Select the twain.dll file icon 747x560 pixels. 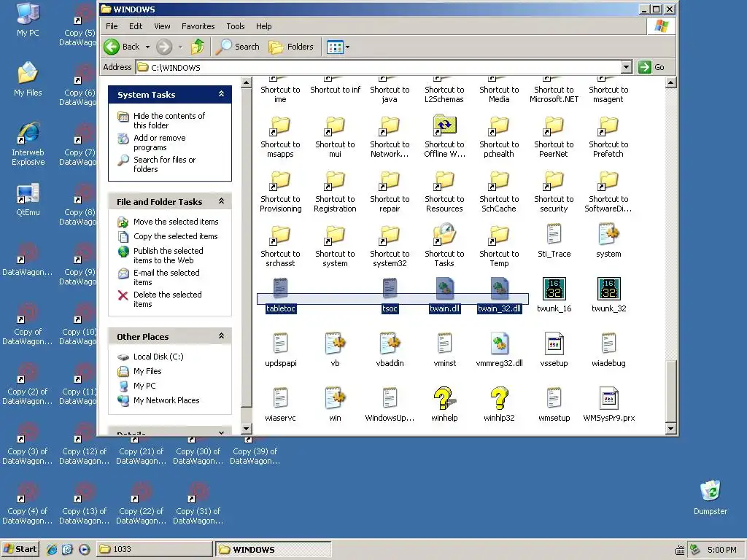444,289
